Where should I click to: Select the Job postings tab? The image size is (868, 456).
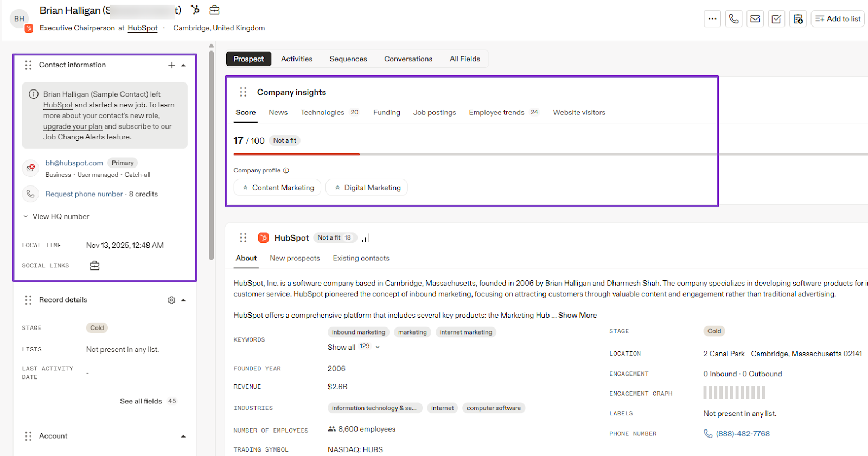(435, 112)
